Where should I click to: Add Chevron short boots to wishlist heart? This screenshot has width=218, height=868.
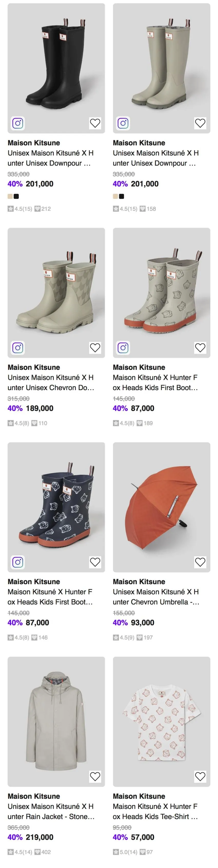point(95,348)
